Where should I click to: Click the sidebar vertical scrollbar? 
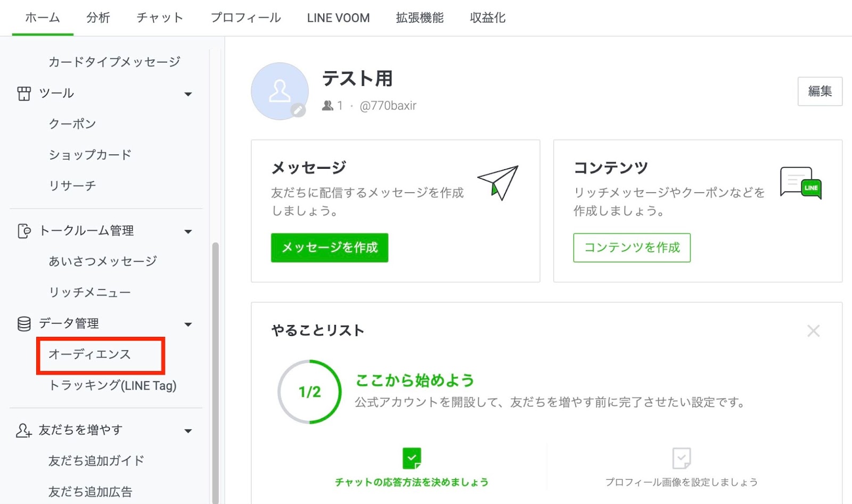point(216,373)
